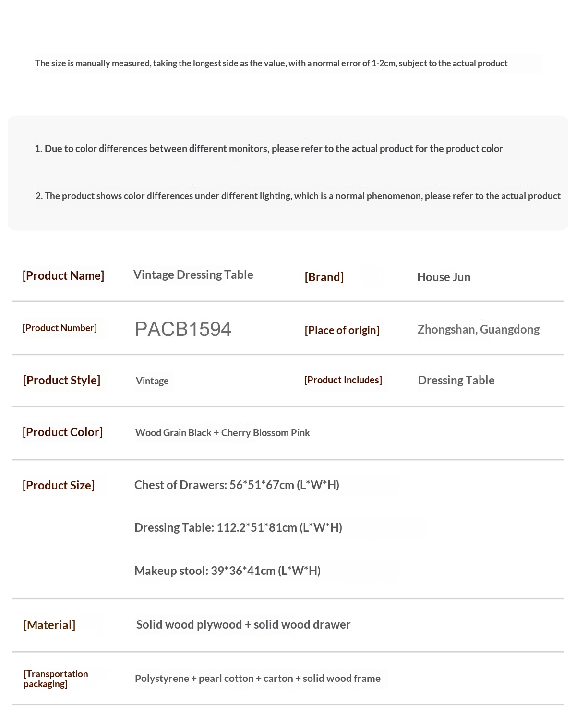Click the [Product Number] label

coord(60,328)
